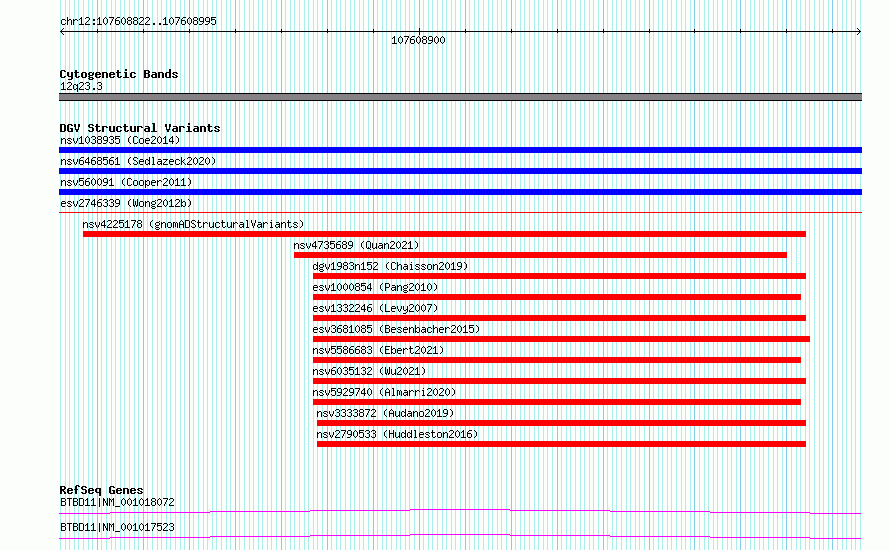Open gene BTBD11|NM_001017523 label

117,527
